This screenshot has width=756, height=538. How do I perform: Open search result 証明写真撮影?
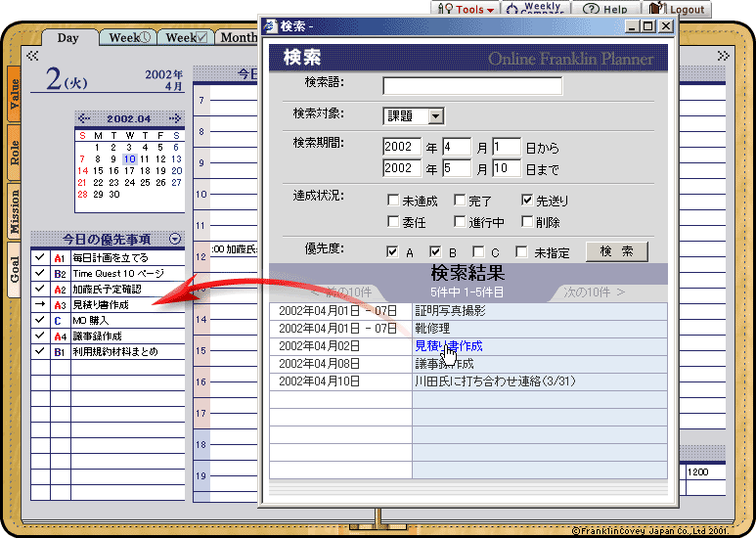pos(450,311)
